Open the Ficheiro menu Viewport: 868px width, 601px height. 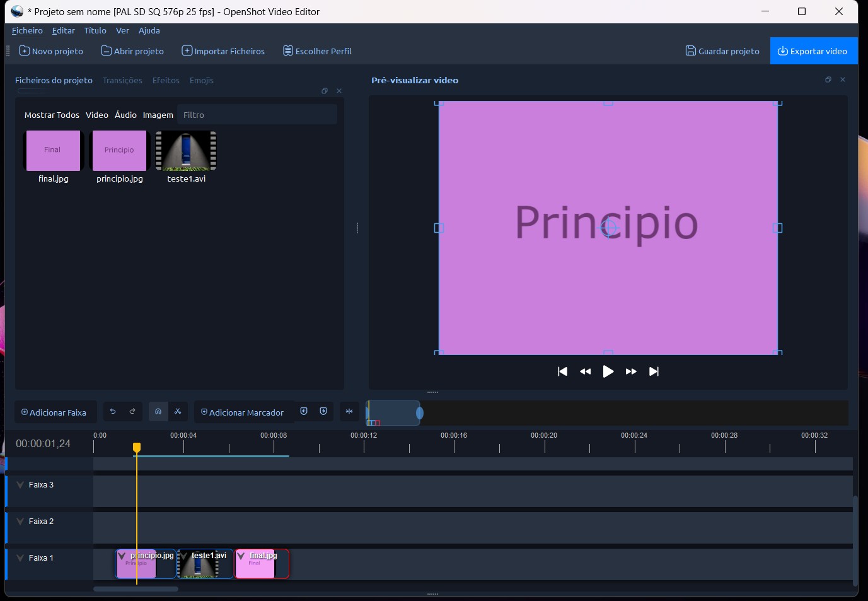[27, 30]
